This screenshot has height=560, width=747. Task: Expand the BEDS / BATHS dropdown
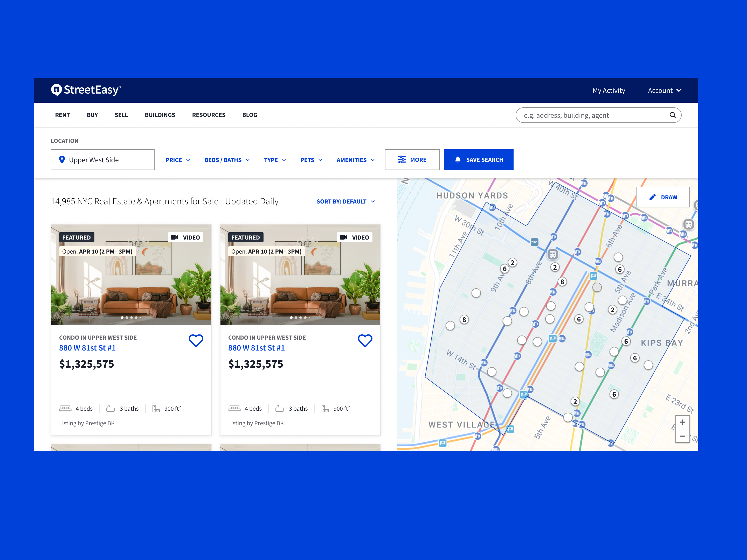pyautogui.click(x=227, y=160)
